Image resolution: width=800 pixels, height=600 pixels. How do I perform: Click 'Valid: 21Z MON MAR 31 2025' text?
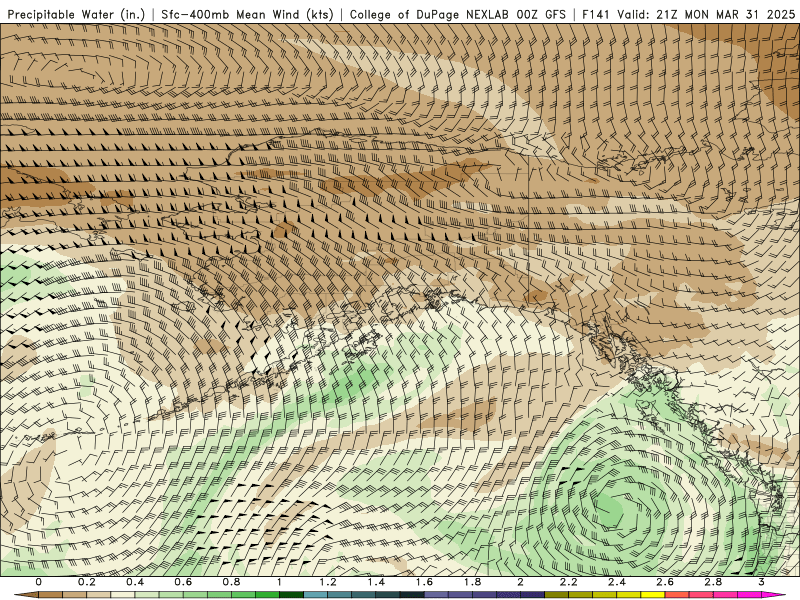coord(706,15)
